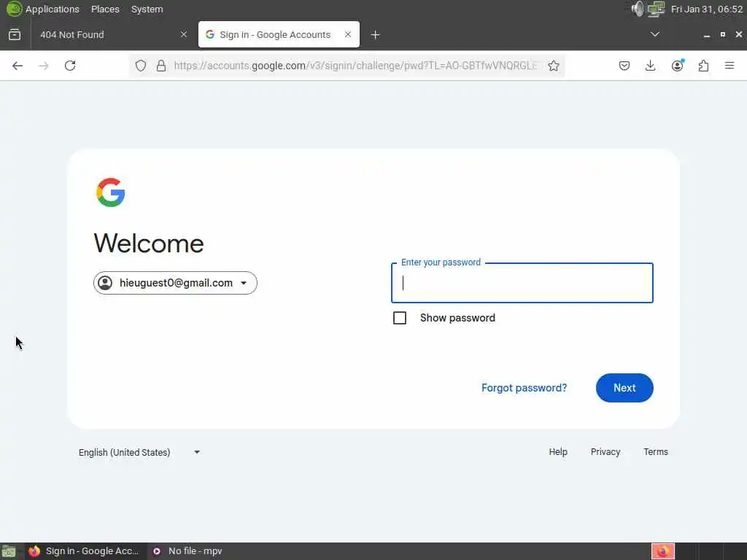Click the network connection tray icon

click(656, 9)
